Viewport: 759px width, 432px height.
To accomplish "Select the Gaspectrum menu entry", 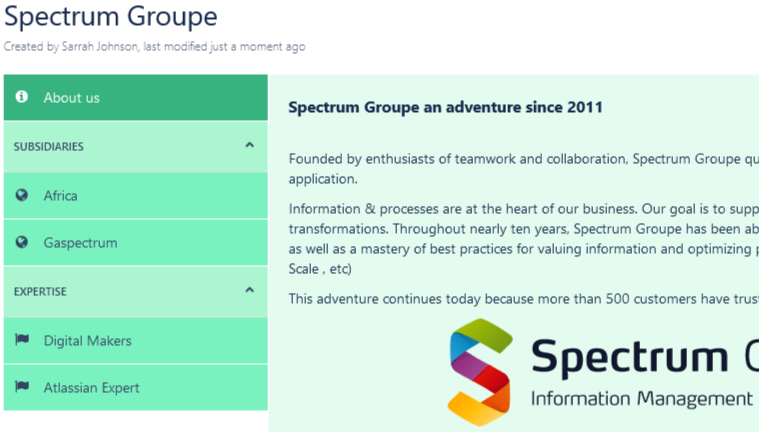I will click(80, 243).
